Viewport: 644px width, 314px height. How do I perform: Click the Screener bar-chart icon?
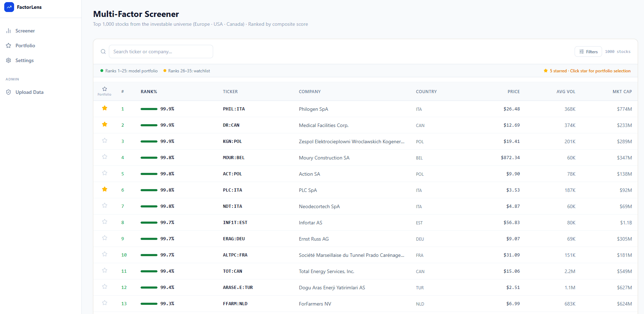(8, 31)
